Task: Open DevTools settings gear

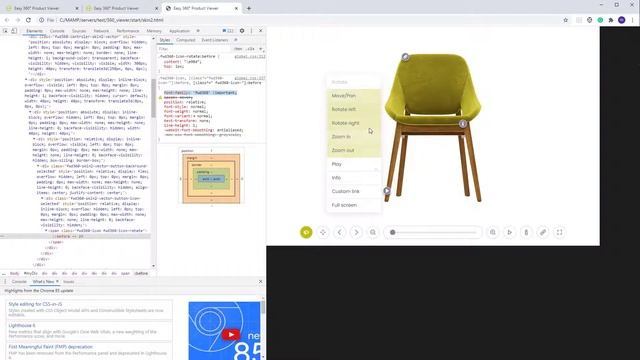Action: [x=242, y=31]
